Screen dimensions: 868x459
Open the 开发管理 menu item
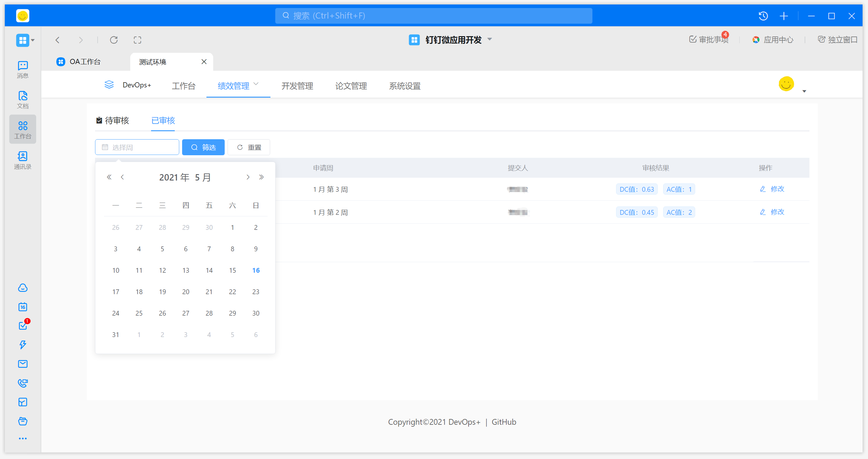(x=297, y=86)
